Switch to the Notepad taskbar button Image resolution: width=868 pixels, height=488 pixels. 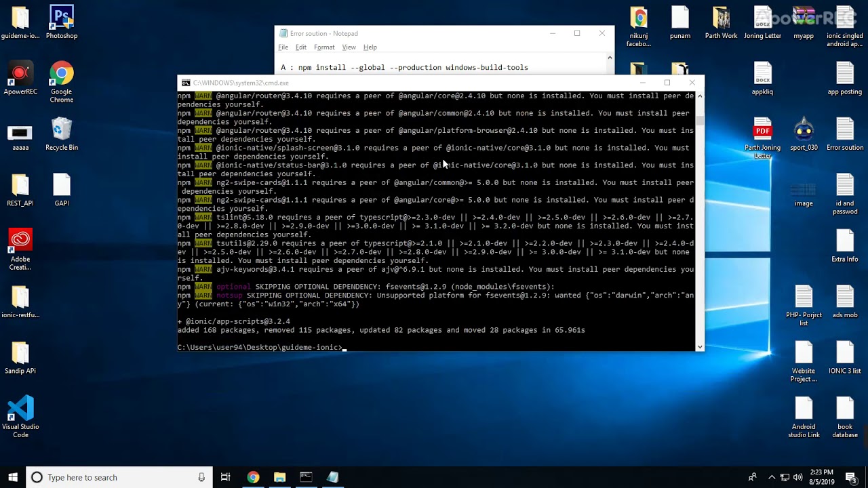click(332, 477)
